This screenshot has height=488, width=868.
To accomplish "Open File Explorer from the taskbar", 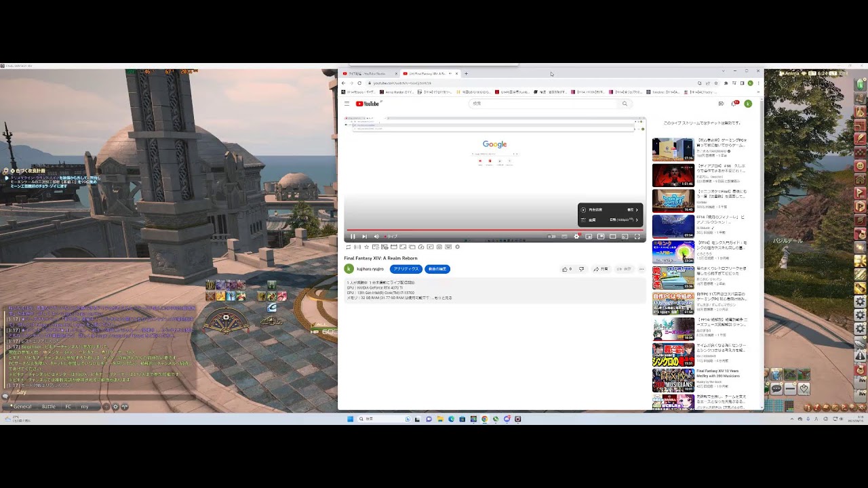I will 440,419.
